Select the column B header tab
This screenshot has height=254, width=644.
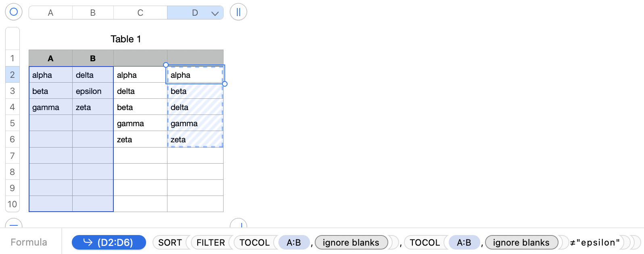point(93,13)
